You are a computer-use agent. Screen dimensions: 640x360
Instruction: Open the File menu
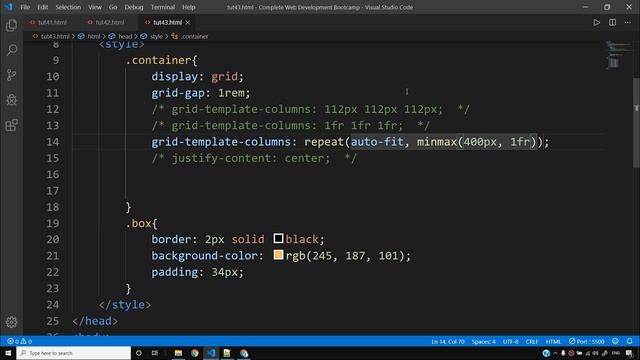pos(25,7)
